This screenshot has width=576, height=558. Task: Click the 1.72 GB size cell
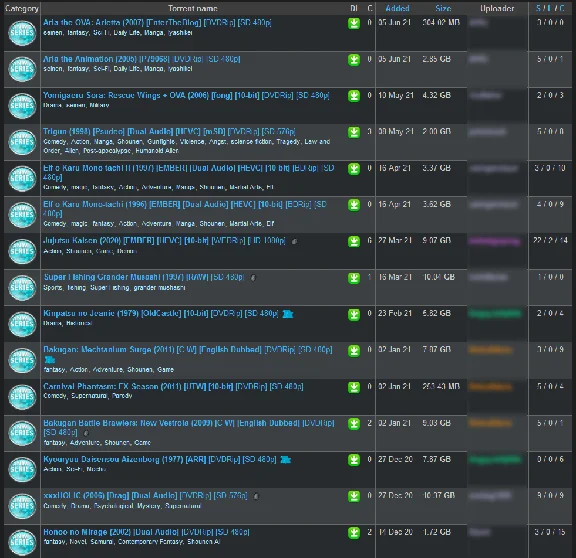pos(436,532)
